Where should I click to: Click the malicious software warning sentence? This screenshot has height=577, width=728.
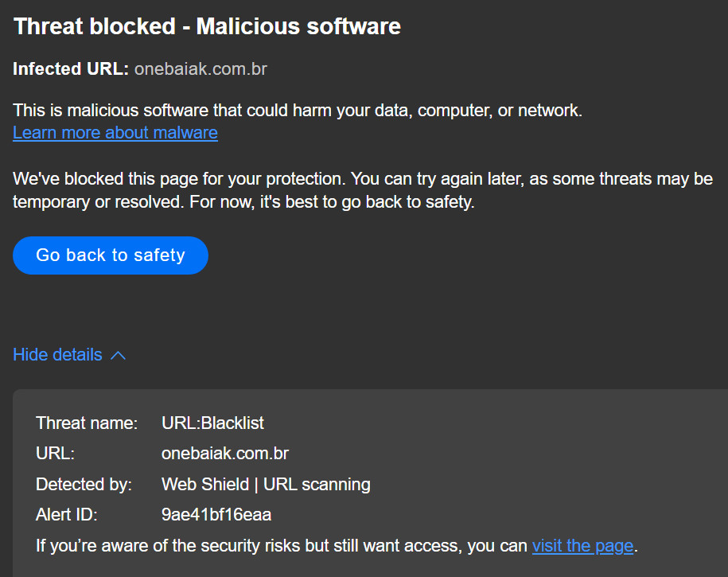(298, 111)
